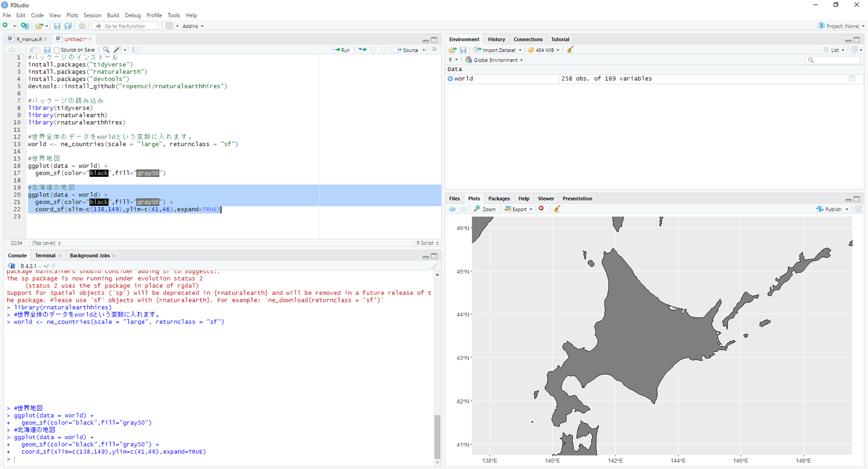This screenshot has height=469, width=868.
Task: Click the magnifier Find/Replace icon
Action: coord(106,50)
